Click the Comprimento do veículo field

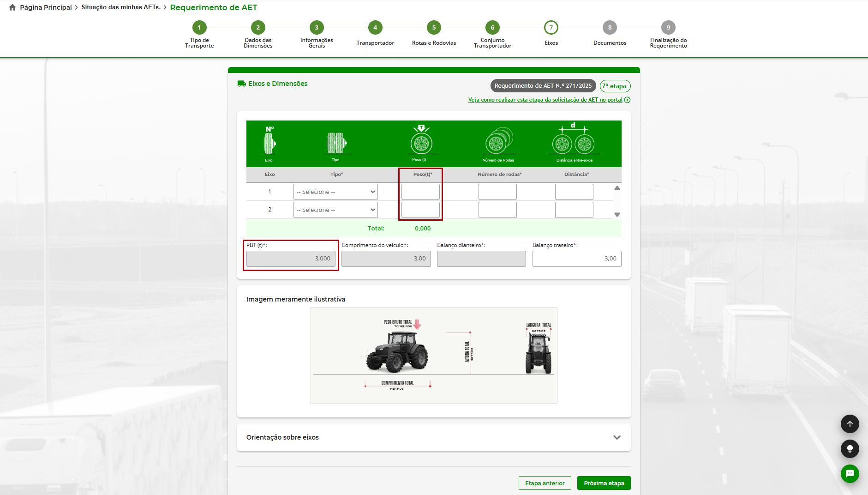click(x=386, y=259)
